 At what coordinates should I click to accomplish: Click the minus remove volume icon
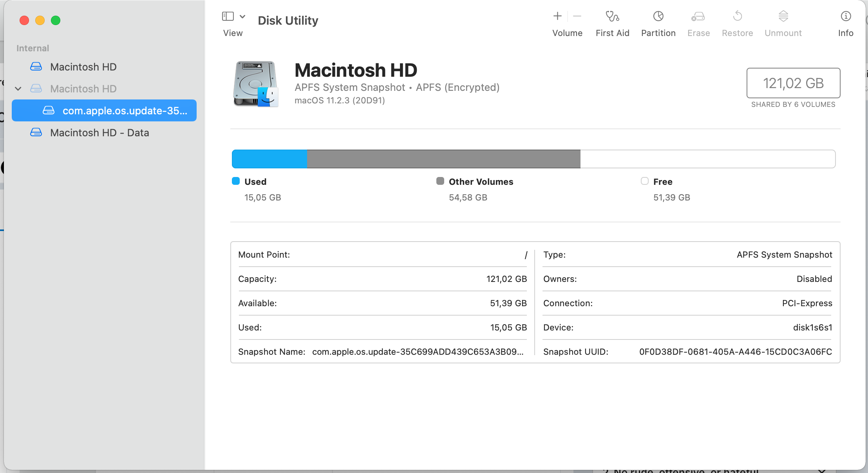[x=577, y=16]
